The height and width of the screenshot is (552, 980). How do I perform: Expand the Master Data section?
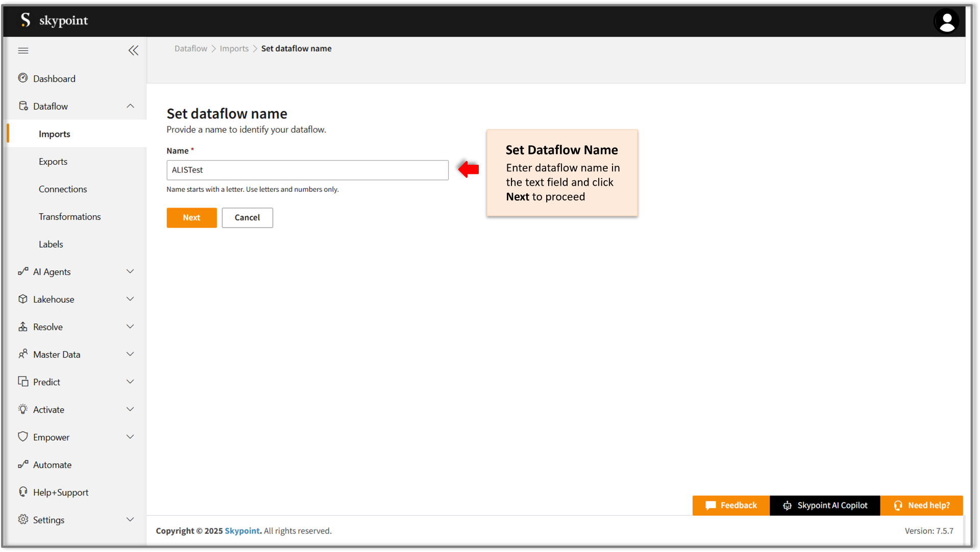131,354
